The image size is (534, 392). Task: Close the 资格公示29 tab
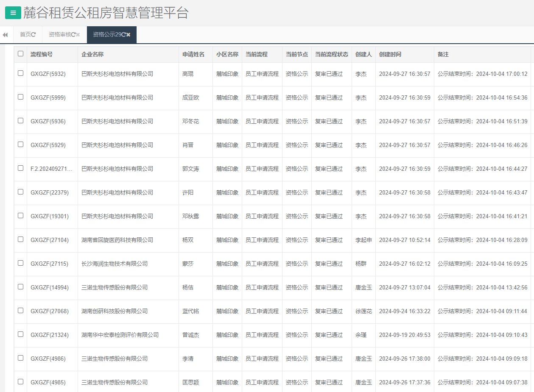pyautogui.click(x=129, y=34)
